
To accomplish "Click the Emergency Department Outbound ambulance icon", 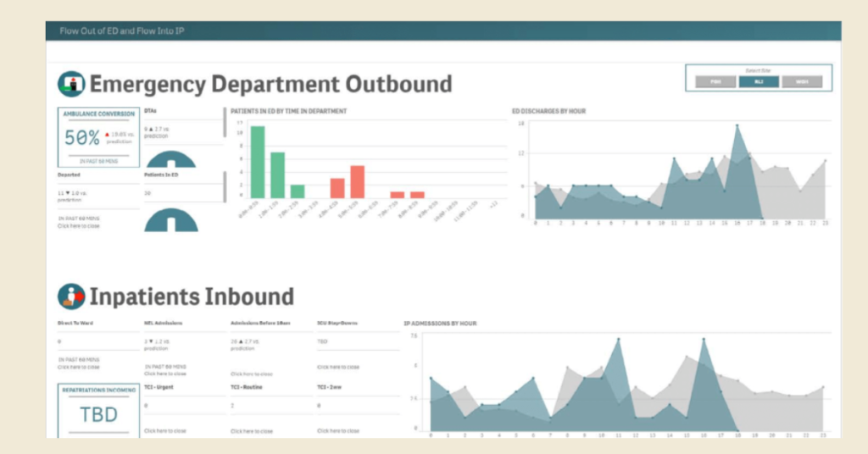I will (71, 84).
